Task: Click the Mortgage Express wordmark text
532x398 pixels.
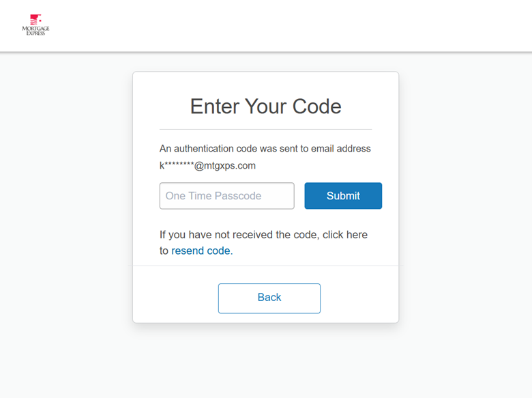Action: (x=35, y=30)
